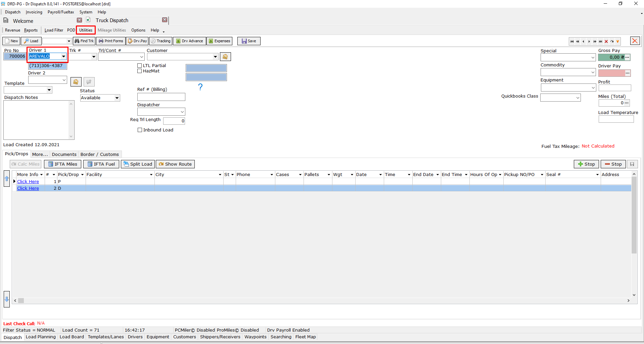Save the load with the Save button

(249, 41)
